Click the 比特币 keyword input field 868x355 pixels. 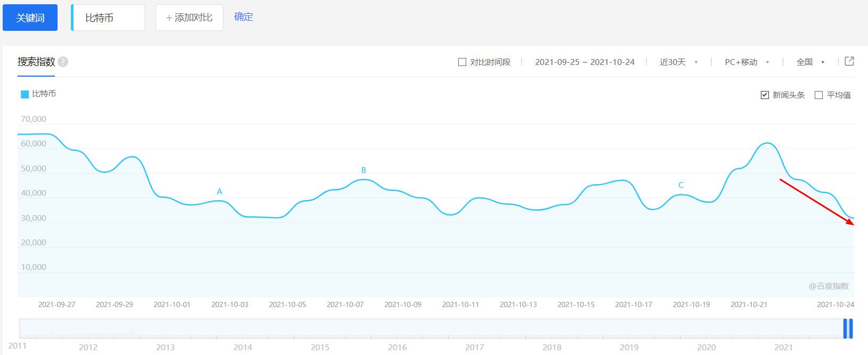click(x=109, y=18)
